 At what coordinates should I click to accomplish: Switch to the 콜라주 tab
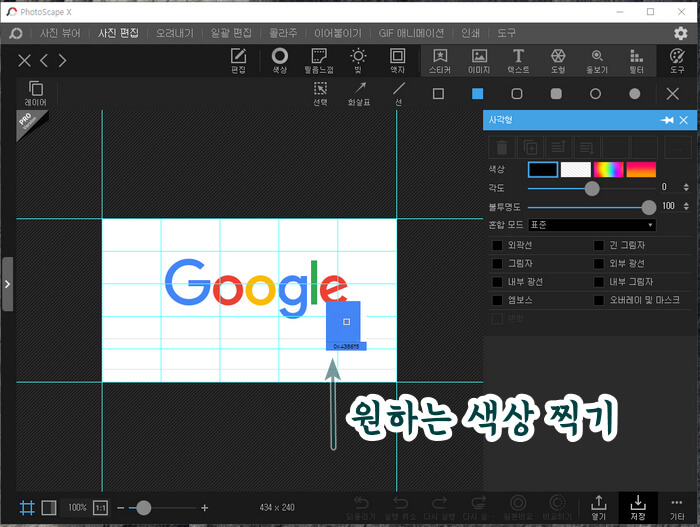coord(283,33)
